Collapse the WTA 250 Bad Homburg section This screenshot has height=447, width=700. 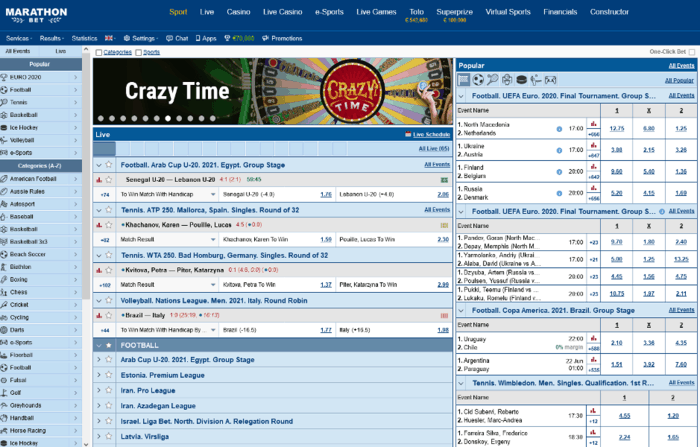99,255
